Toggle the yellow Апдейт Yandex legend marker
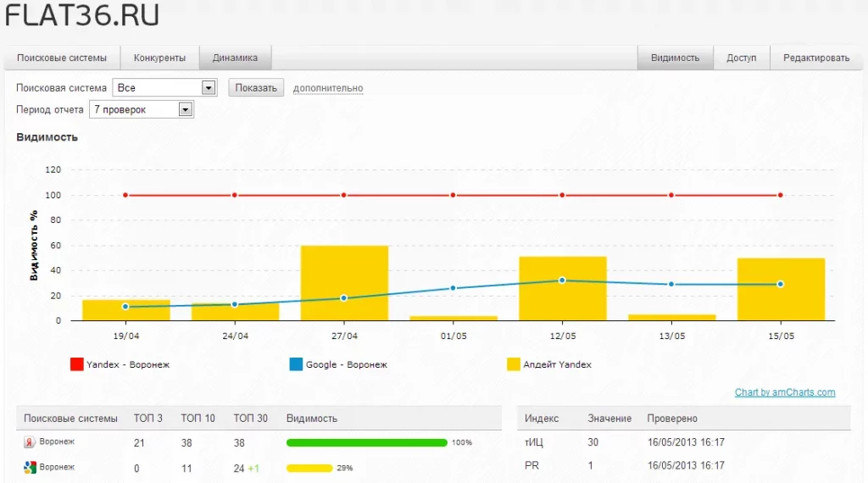Image resolution: width=868 pixels, height=483 pixels. tap(514, 364)
